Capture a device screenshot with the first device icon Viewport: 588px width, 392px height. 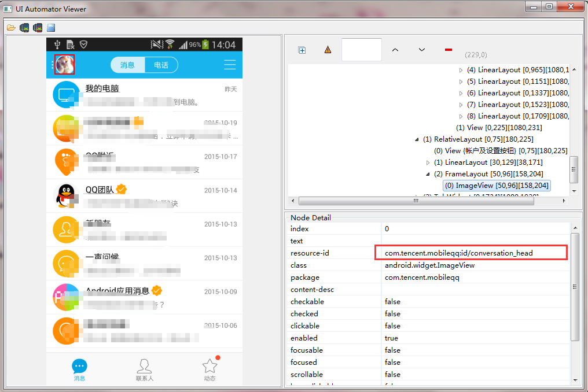[x=24, y=28]
